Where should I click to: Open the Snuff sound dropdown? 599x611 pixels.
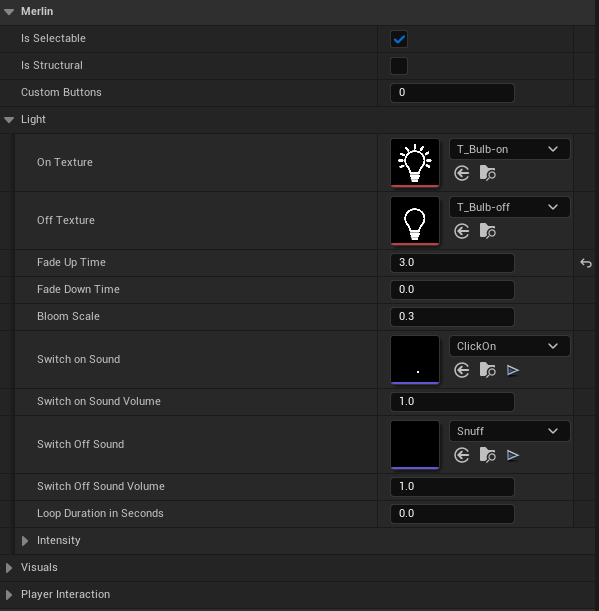tap(510, 431)
